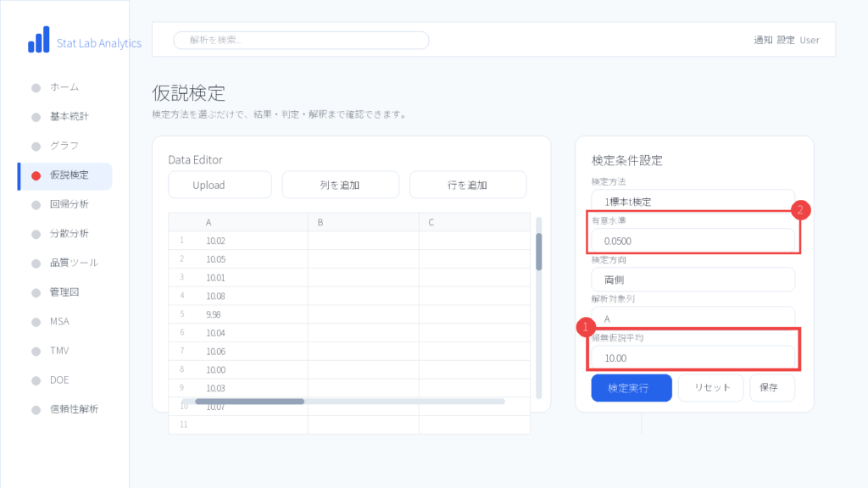Screen dimensions: 868x488
Task: Click the dot icon next to MSA
Action: [x=36, y=322]
